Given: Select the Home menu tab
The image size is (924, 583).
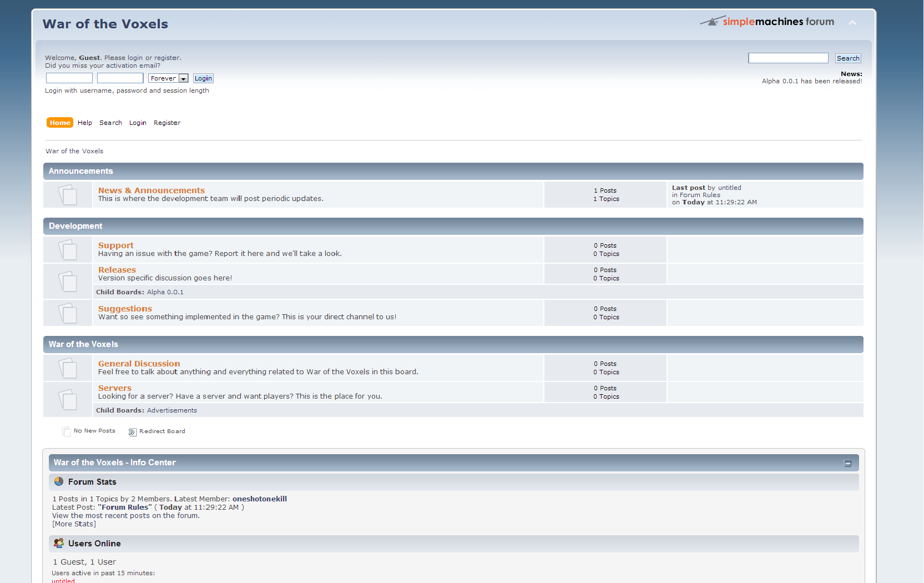Looking at the screenshot, I should point(60,123).
